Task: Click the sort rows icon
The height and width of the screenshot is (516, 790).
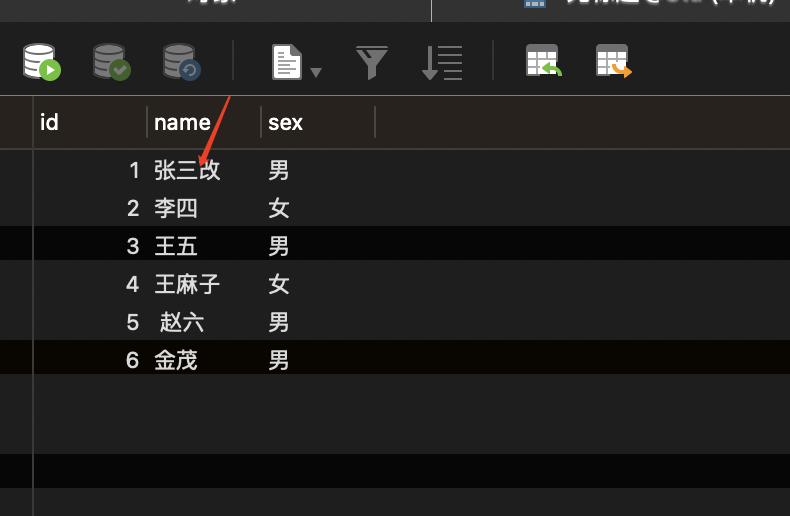Action: pos(442,62)
